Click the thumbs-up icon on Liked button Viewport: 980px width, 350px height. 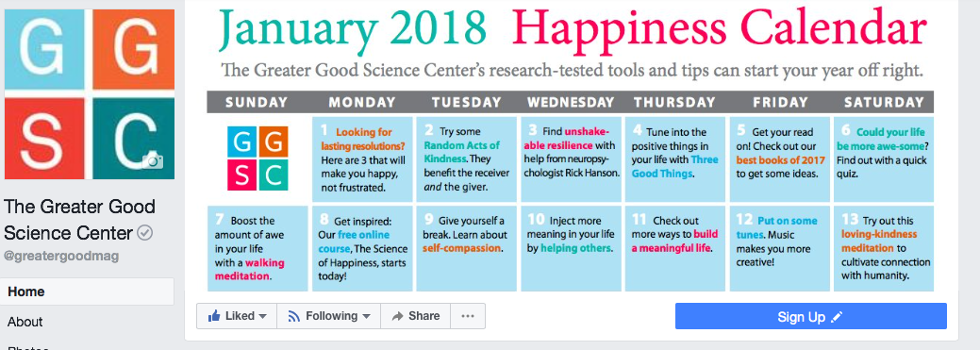coord(214,316)
